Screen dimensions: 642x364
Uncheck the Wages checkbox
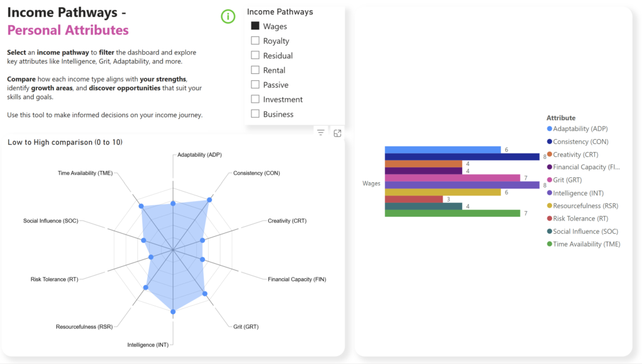255,26
